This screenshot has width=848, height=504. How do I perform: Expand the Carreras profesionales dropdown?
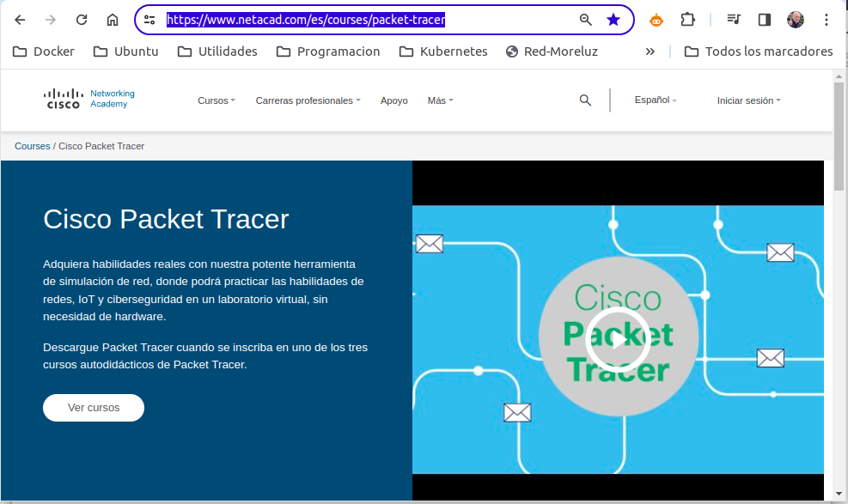point(308,100)
